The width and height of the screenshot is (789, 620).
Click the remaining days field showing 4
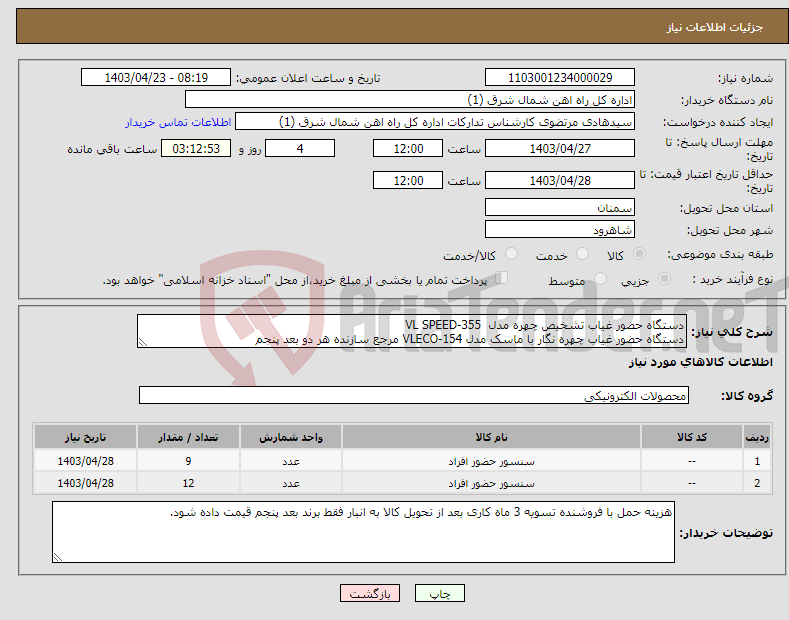point(300,148)
